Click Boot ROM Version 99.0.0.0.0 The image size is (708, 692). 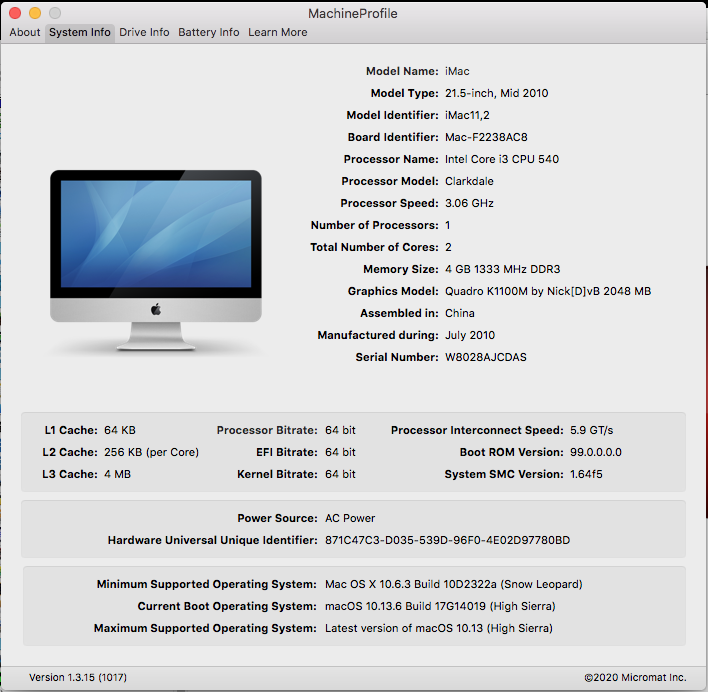596,452
